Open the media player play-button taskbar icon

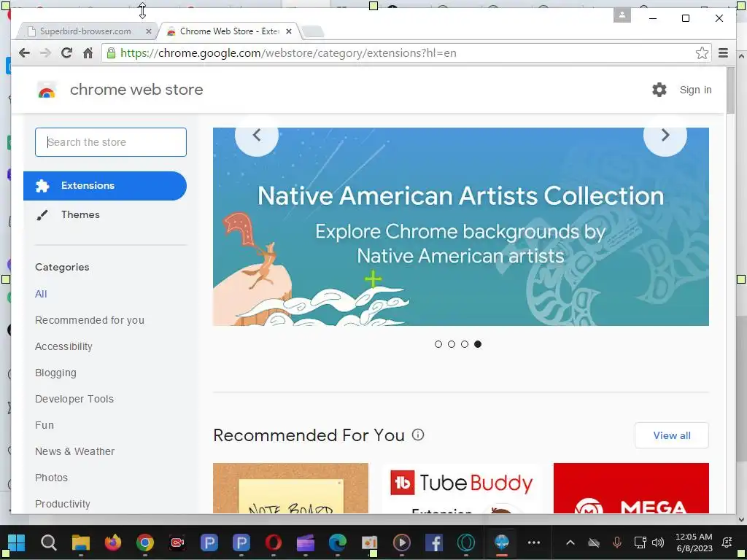[402, 542]
